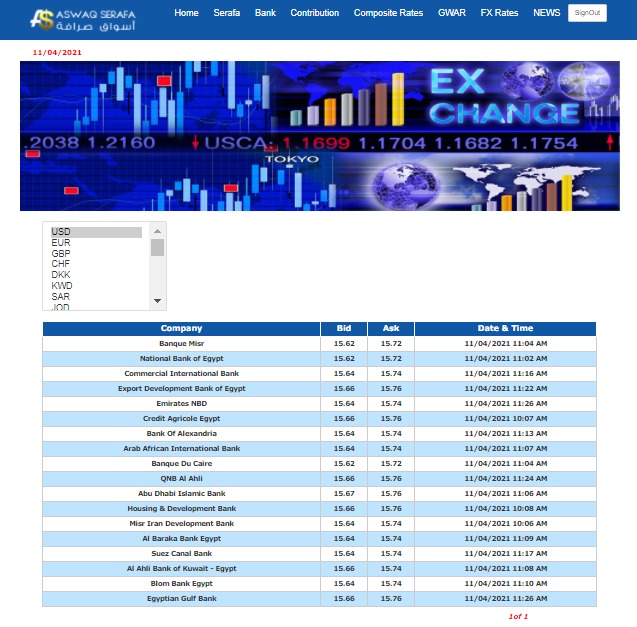Click Suez Canal Bank name
The height and width of the screenshot is (627, 637).
[182, 554]
